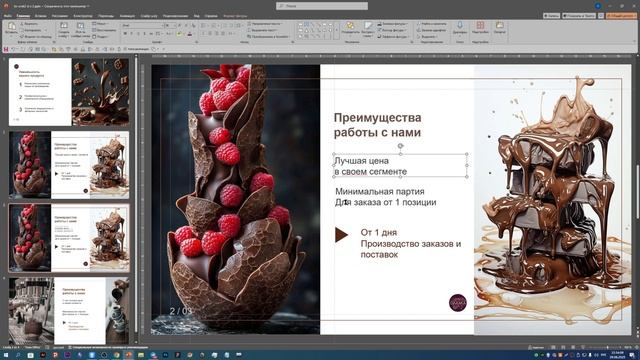Increase the list indent level
The image size is (640, 360).
pyautogui.click(x=231, y=25)
